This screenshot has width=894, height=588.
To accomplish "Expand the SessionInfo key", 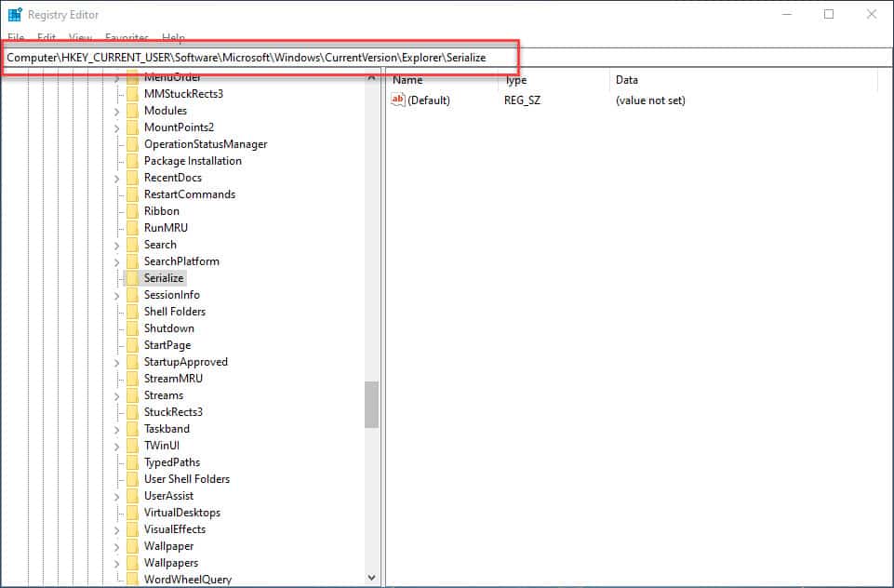I will click(x=117, y=296).
